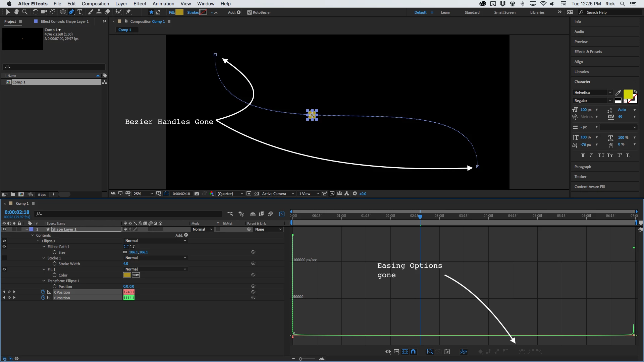This screenshot has width=644, height=362.
Task: Select the Type tool
Action: (x=80, y=12)
